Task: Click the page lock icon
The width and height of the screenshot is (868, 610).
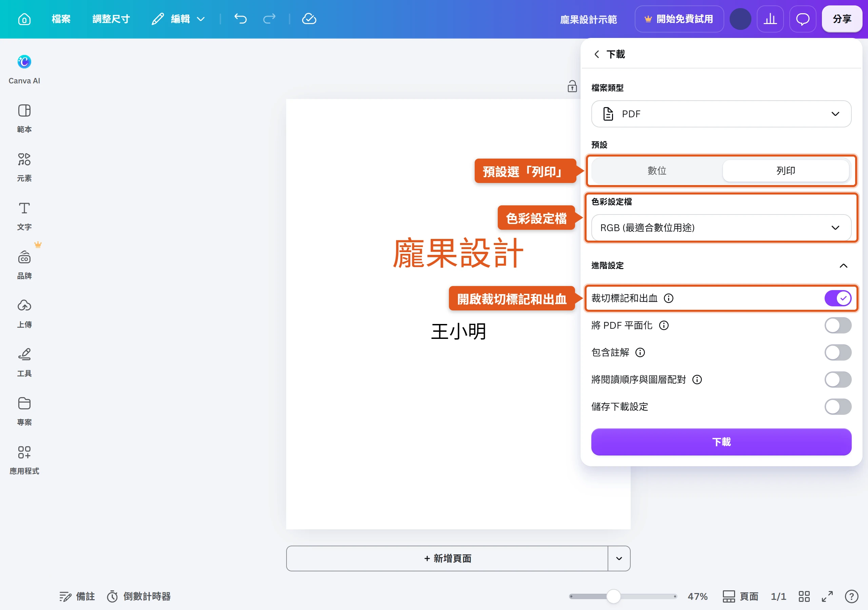Action: coord(572,86)
